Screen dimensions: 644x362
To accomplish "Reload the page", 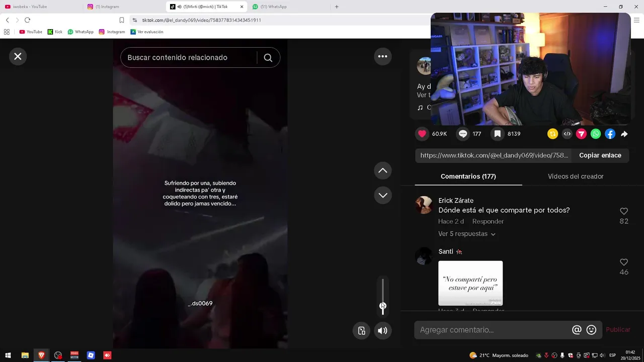I will [27, 20].
